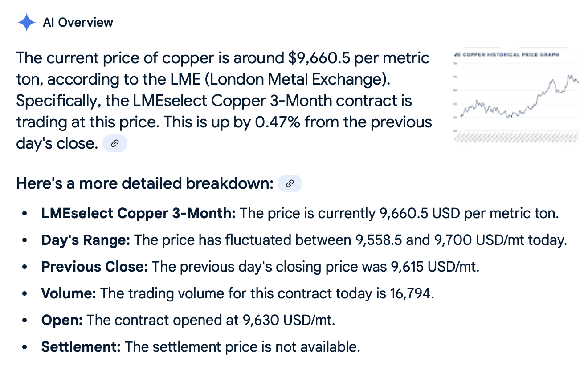
Task: Click the bold "Settlement:" label
Action: pyautogui.click(x=81, y=347)
